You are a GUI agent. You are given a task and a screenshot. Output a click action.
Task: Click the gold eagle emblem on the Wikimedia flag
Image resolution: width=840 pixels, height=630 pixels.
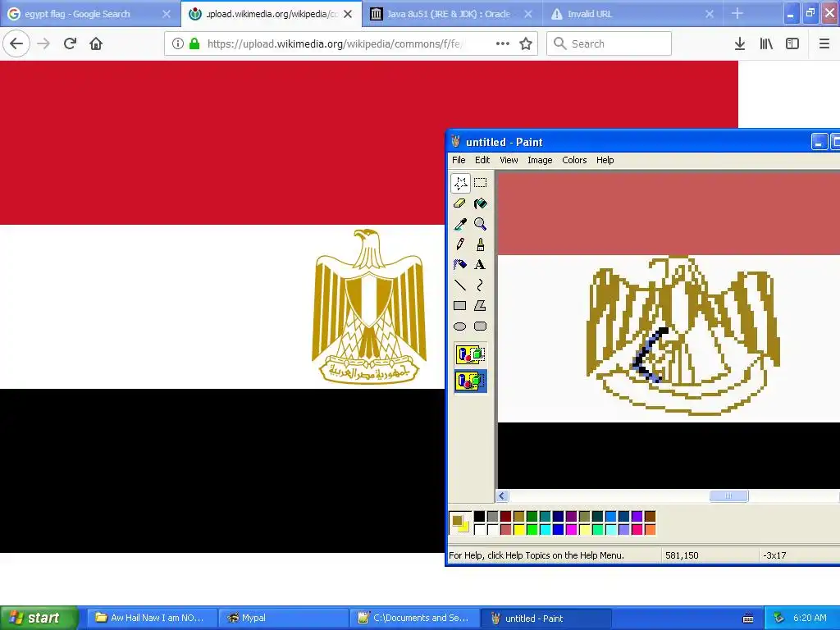[x=369, y=306]
